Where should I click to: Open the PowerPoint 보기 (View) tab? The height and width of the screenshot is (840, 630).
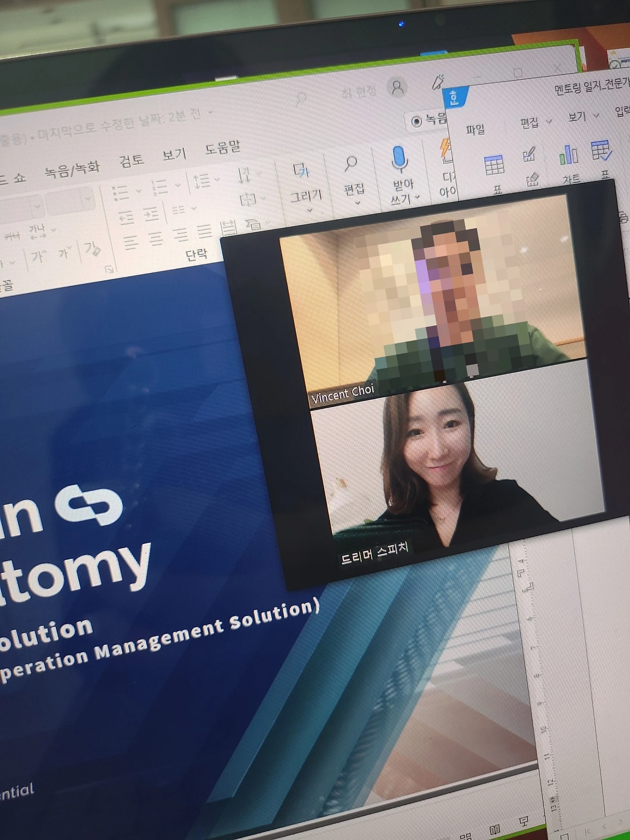[174, 155]
